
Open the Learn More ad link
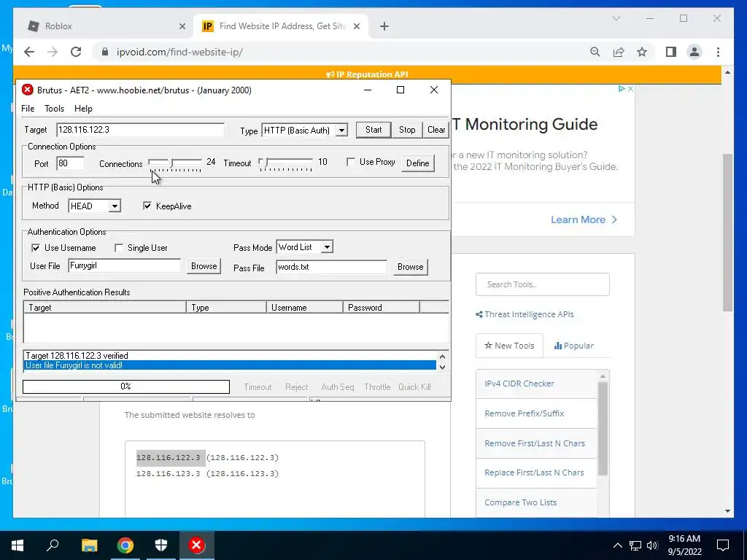click(x=584, y=219)
